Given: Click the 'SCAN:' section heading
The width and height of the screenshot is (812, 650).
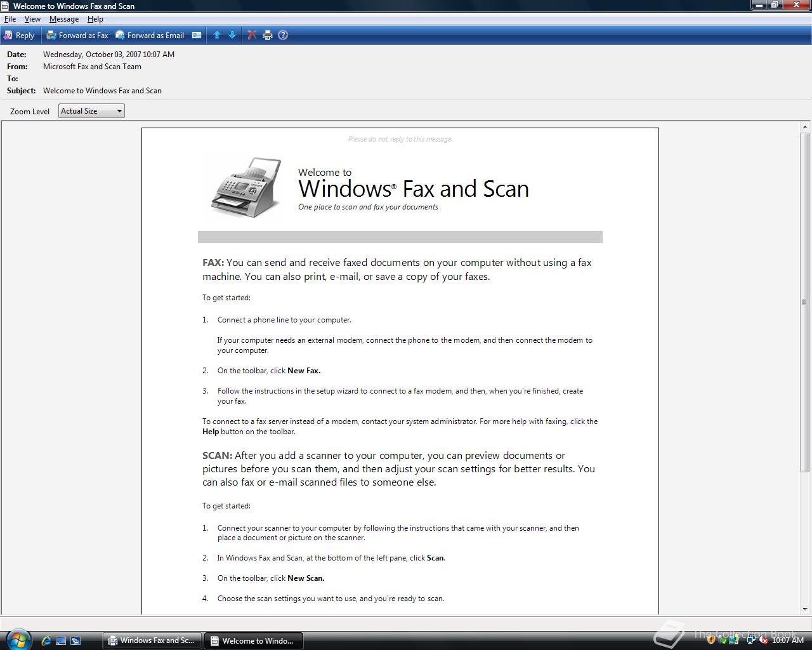Looking at the screenshot, I should point(218,456).
